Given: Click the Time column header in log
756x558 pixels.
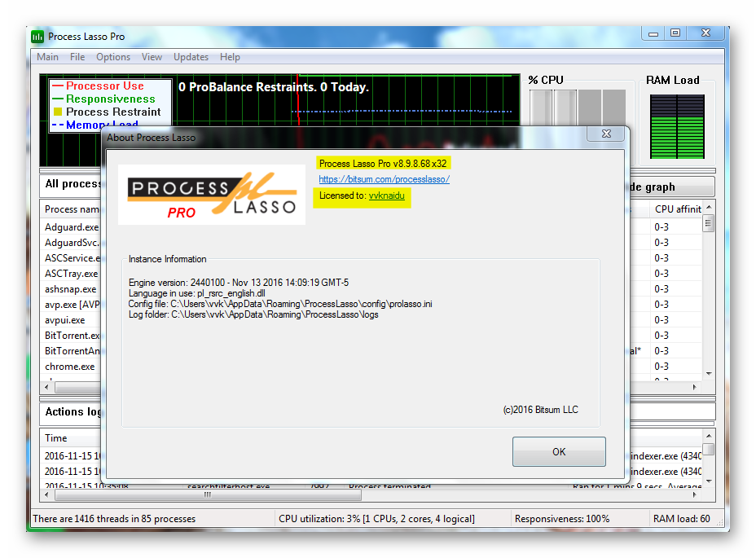Looking at the screenshot, I should (x=56, y=438).
